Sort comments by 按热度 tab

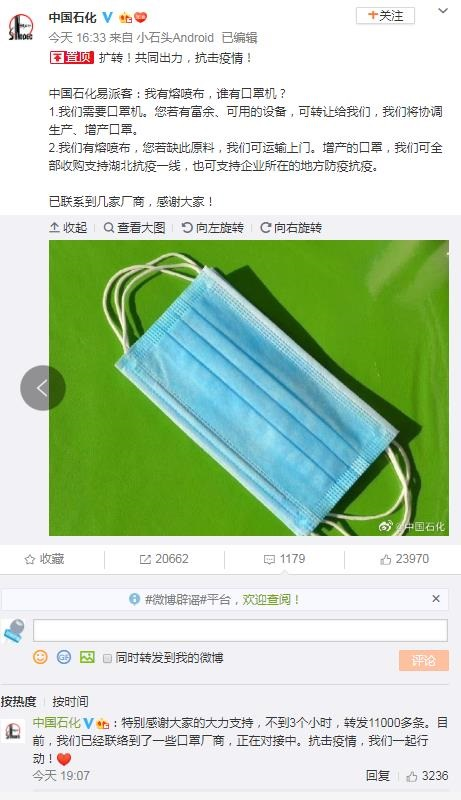coord(19,702)
